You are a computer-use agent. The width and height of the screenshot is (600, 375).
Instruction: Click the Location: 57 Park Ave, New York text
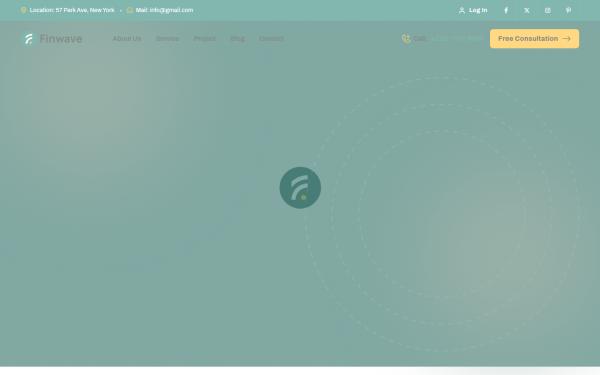[72, 10]
